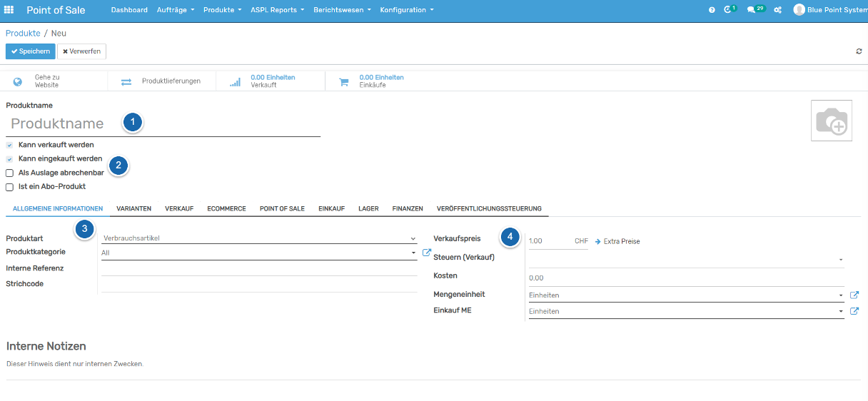The width and height of the screenshot is (868, 401).
Task: Open the 0.00 Einheiten Verkauft stat
Action: [273, 81]
